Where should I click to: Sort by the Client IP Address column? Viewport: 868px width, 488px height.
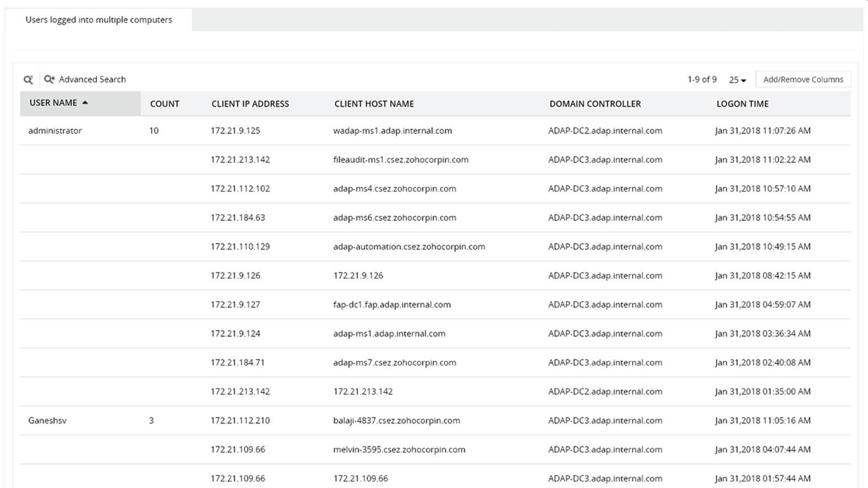click(250, 104)
